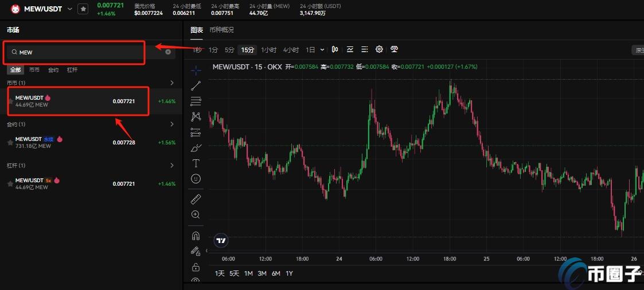The height and width of the screenshot is (290, 644).
Task: Clear the MEW search text
Action: coord(168,52)
